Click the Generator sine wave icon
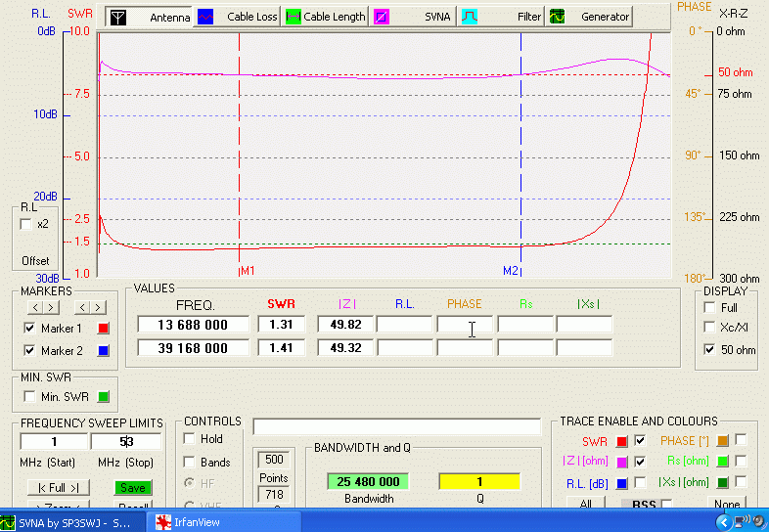 coord(557,17)
